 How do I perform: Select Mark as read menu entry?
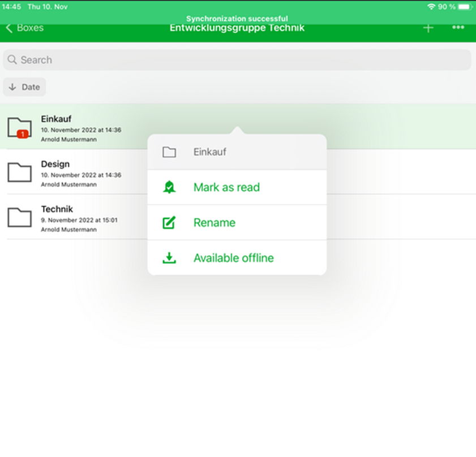226,187
